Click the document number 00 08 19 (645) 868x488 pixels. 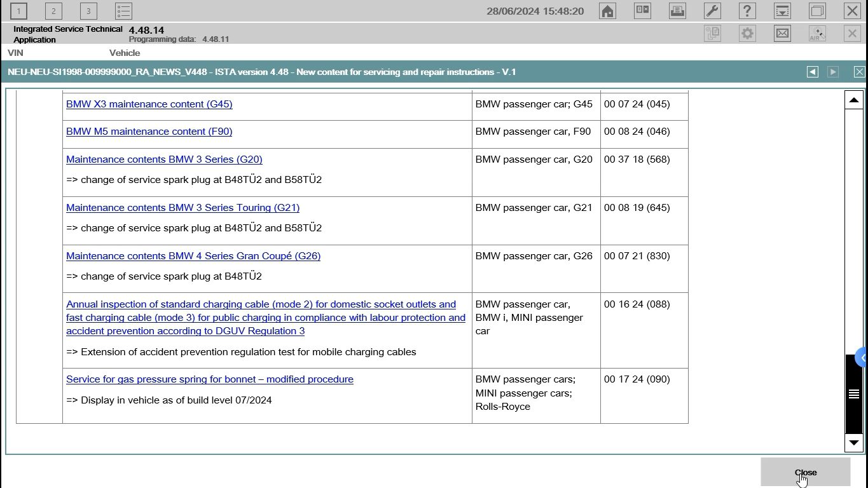(x=637, y=208)
